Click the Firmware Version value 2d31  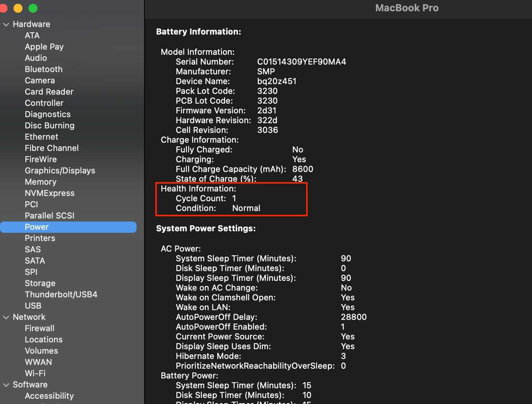click(x=267, y=110)
